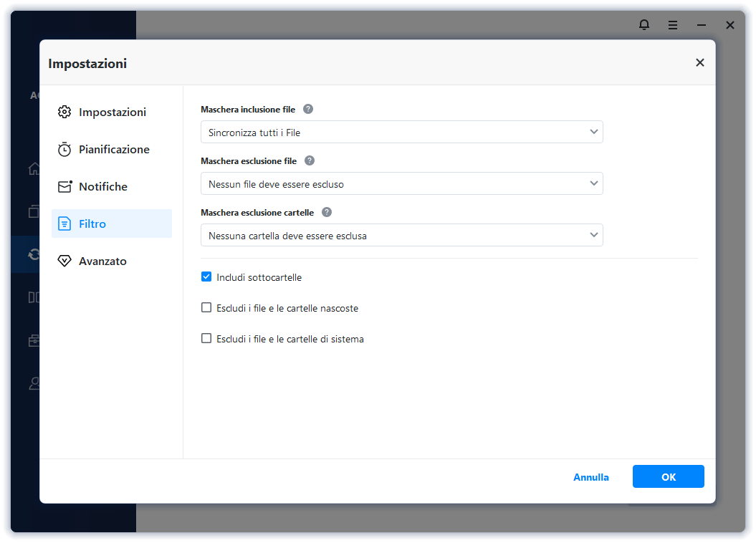Click the gear icon beside Impostazioni
The height and width of the screenshot is (543, 756).
click(x=64, y=112)
